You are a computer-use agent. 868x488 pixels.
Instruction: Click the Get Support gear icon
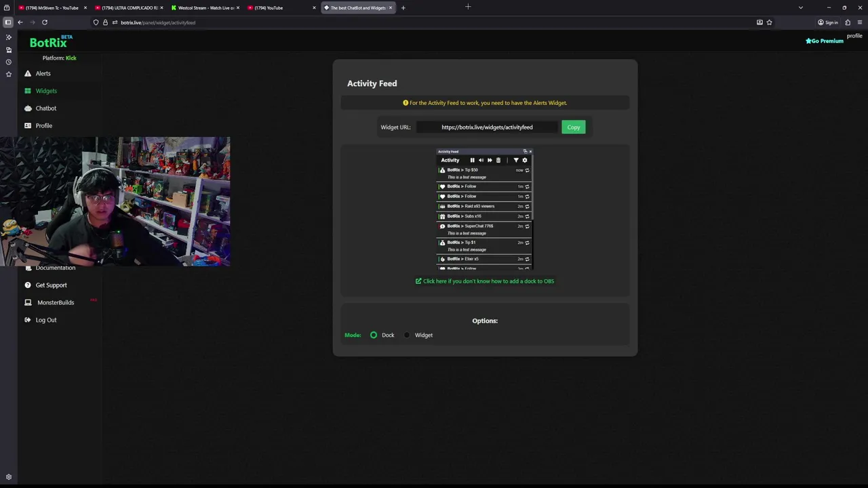(28, 285)
